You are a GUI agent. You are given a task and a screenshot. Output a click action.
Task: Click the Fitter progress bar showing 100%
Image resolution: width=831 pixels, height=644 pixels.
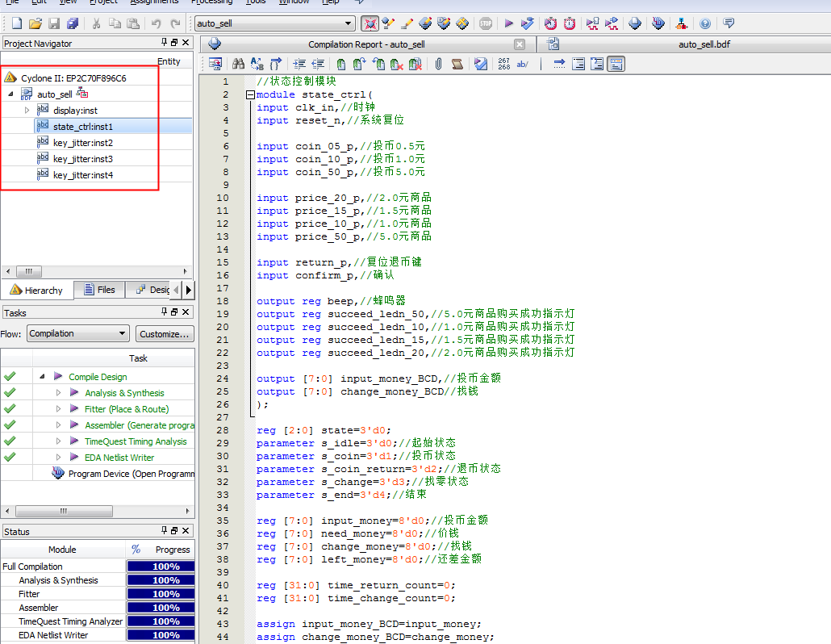point(161,593)
